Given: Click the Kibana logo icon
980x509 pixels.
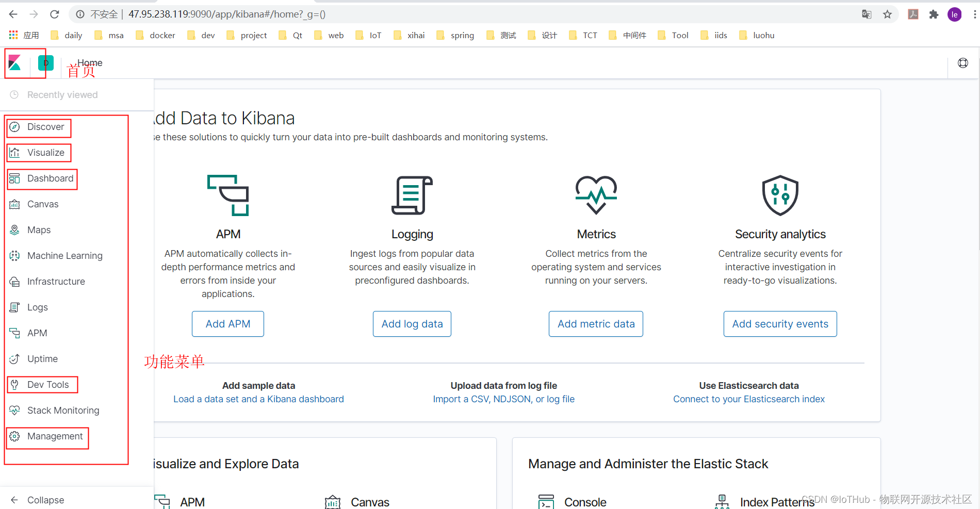Looking at the screenshot, I should pos(15,63).
